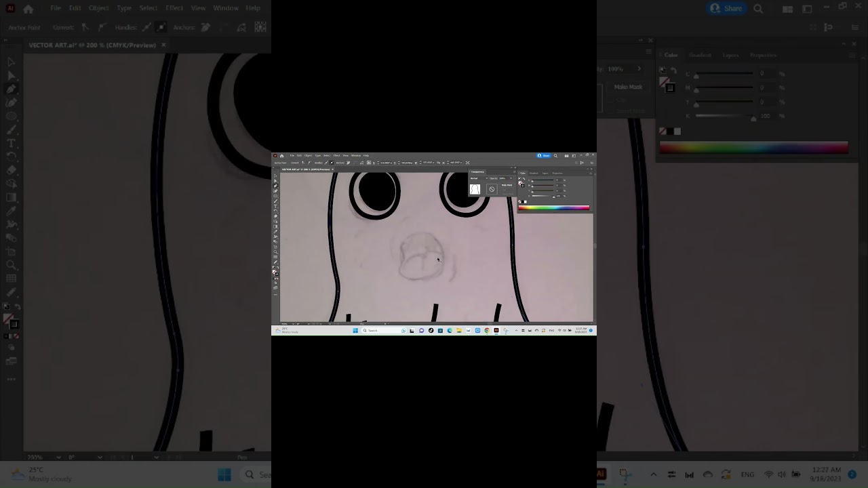868x488 pixels.
Task: Click Make Mask in the Transparency panel
Action: pyautogui.click(x=507, y=185)
